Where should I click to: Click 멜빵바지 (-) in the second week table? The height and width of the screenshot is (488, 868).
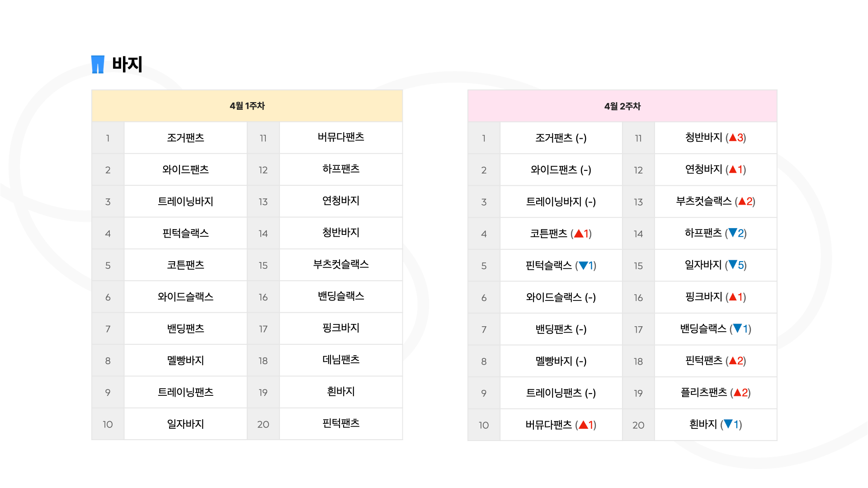coord(561,361)
